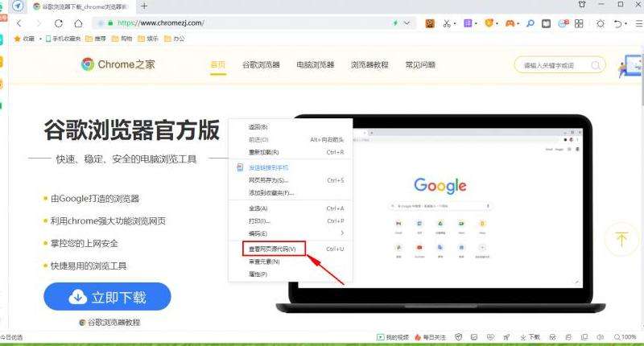644x346 pixels.
Task: Click the star 收藏 bookmarks button
Action: (24, 39)
